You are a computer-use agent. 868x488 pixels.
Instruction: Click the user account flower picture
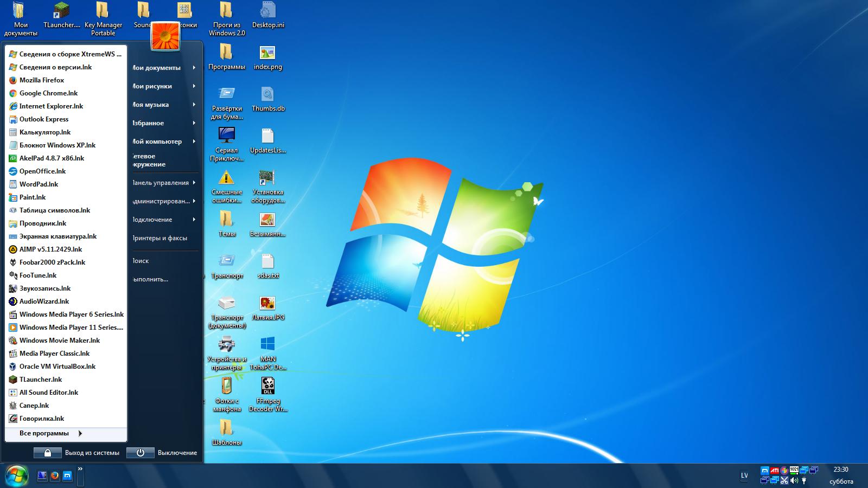click(x=165, y=36)
